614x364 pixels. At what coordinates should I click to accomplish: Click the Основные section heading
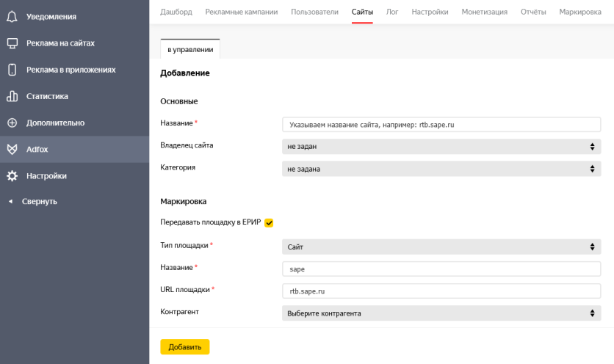[179, 101]
